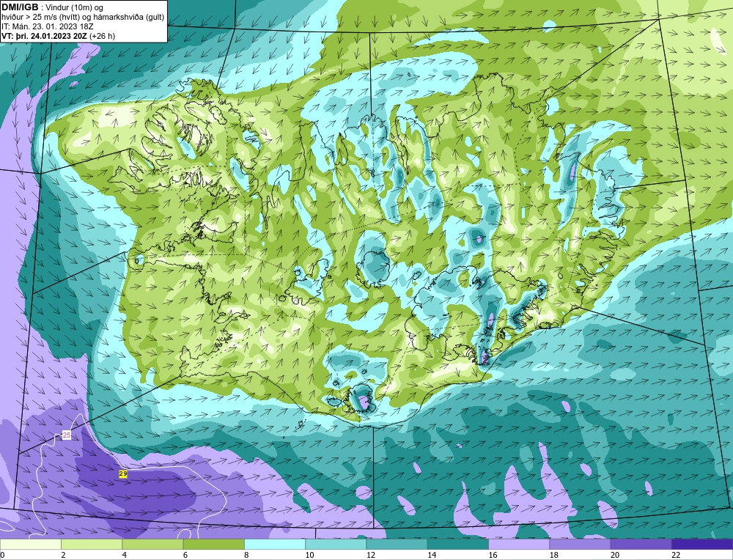
Task: Click the white gust contour label 25
Action: (x=67, y=435)
